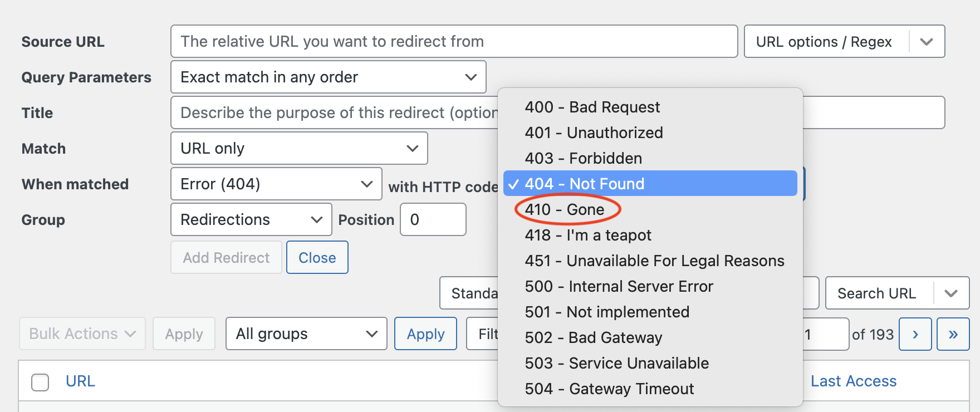
Task: Open Query Parameters dropdown
Action: point(328,77)
